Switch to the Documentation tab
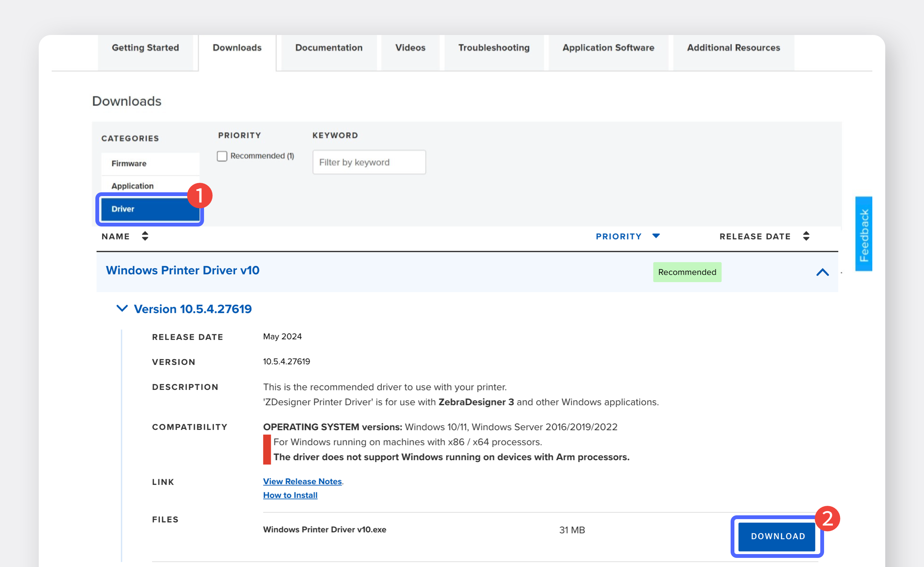Image resolution: width=924 pixels, height=567 pixels. click(329, 48)
